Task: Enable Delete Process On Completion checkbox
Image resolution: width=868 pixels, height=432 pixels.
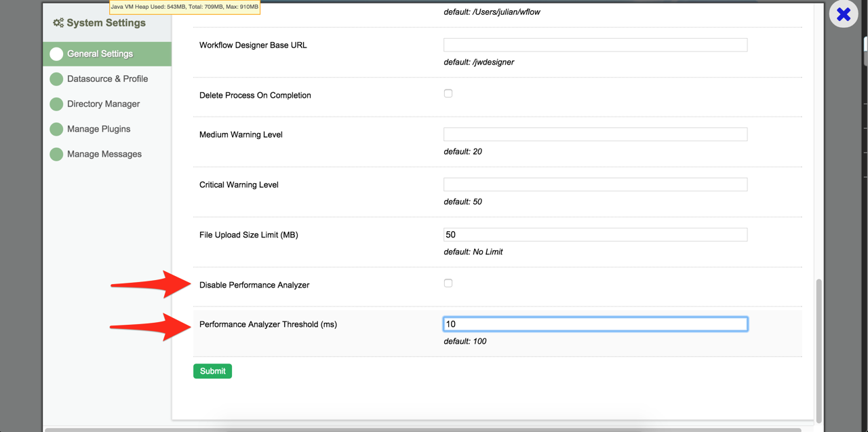Action: [x=448, y=94]
